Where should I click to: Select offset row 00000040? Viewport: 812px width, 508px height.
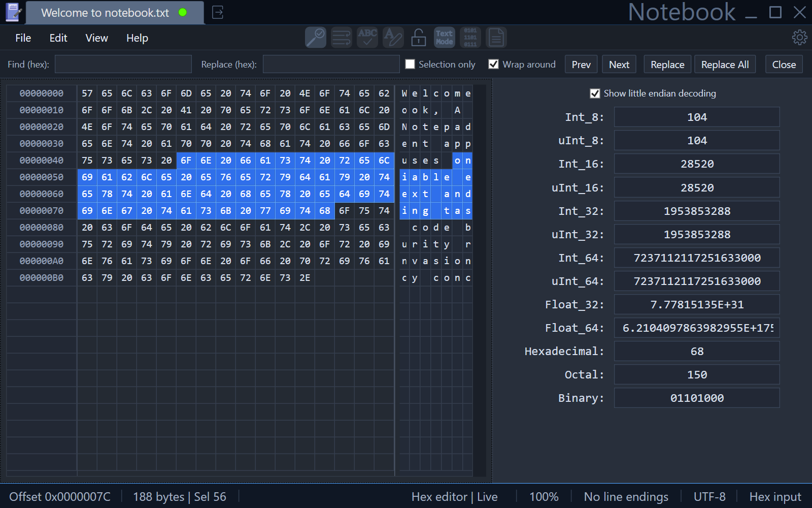pyautogui.click(x=42, y=161)
